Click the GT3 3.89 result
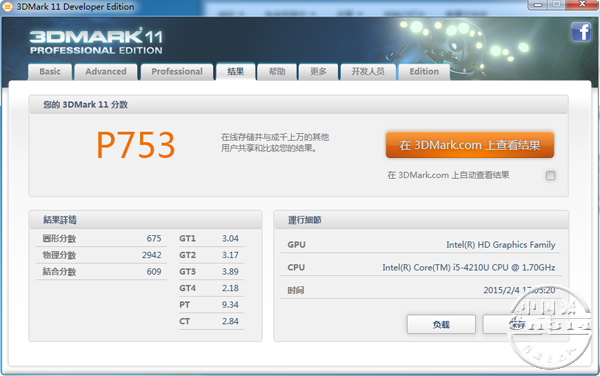Image resolution: width=600 pixels, height=376 pixels. tap(211, 272)
